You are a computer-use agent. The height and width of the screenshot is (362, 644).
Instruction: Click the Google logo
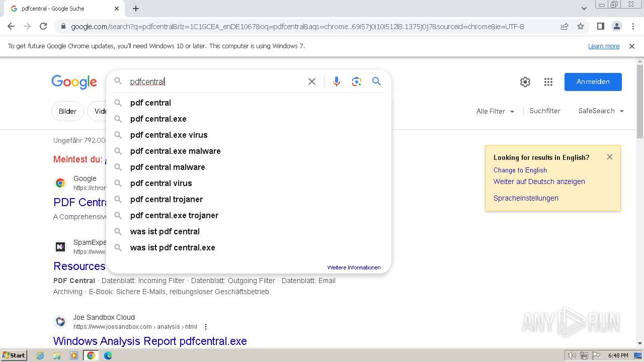[74, 82]
